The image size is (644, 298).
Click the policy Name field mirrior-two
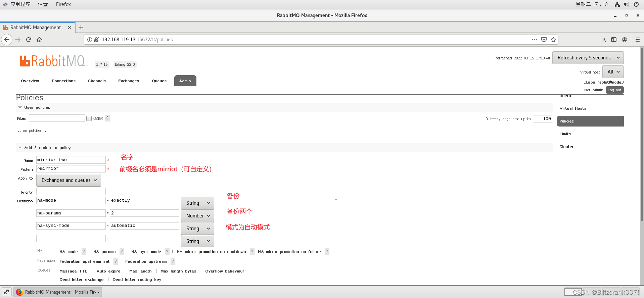71,160
